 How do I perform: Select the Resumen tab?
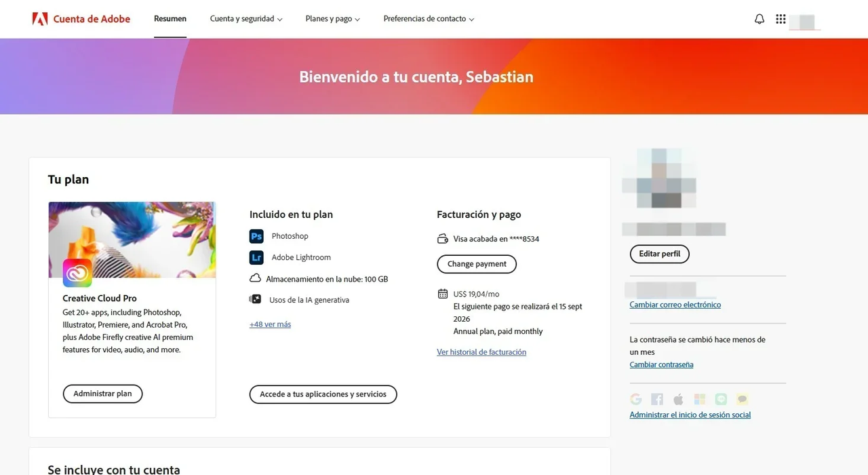click(x=170, y=19)
